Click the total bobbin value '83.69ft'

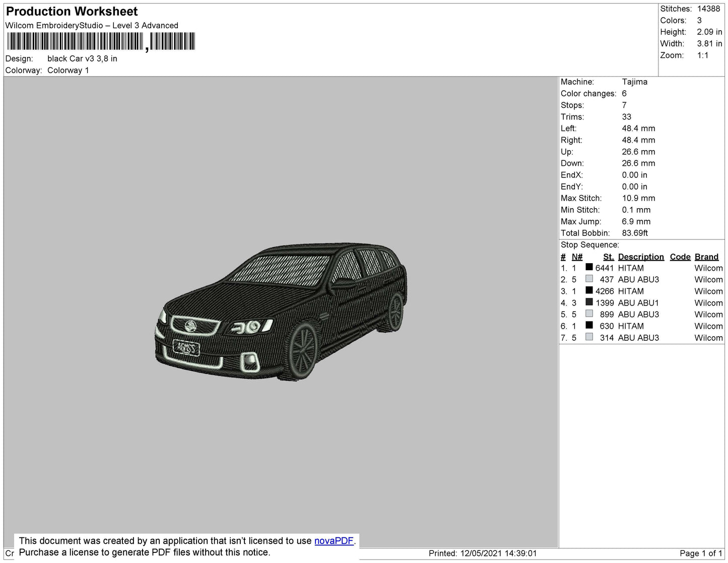point(635,233)
